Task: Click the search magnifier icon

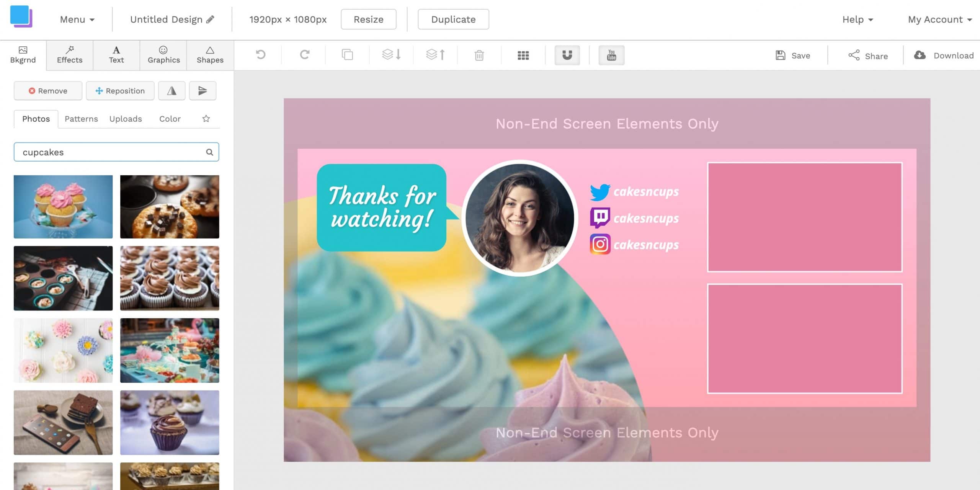Action: 209,152
